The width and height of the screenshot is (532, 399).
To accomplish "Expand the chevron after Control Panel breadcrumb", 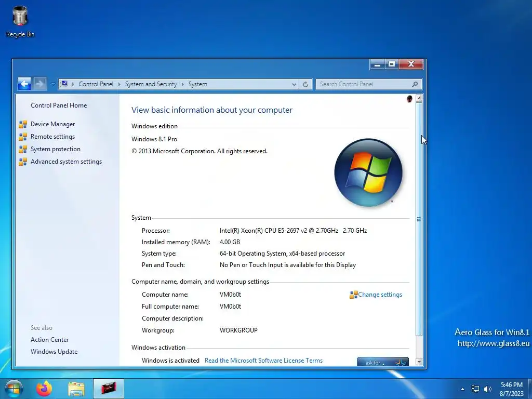I will 119,84.
